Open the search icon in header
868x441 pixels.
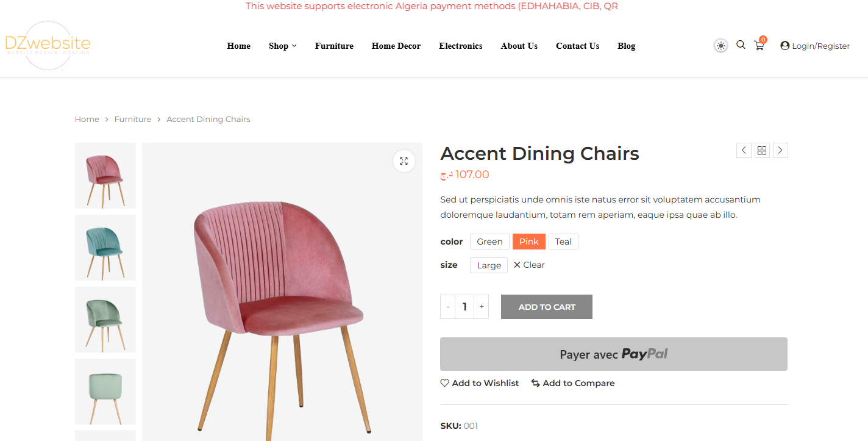741,45
